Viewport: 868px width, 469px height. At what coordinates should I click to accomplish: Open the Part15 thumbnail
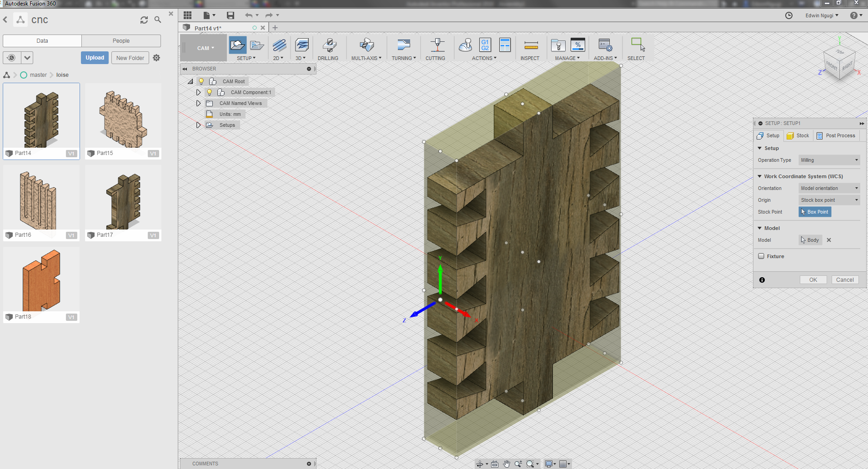tap(123, 117)
